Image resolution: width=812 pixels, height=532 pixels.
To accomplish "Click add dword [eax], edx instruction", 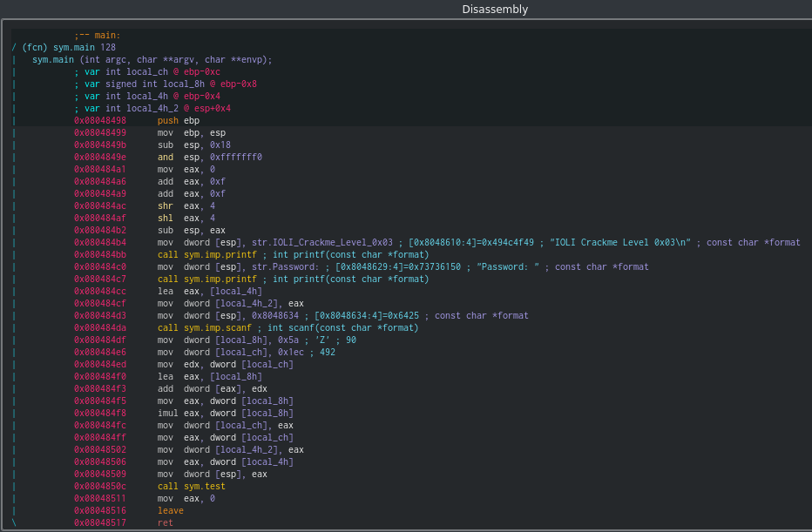I will pyautogui.click(x=212, y=388).
